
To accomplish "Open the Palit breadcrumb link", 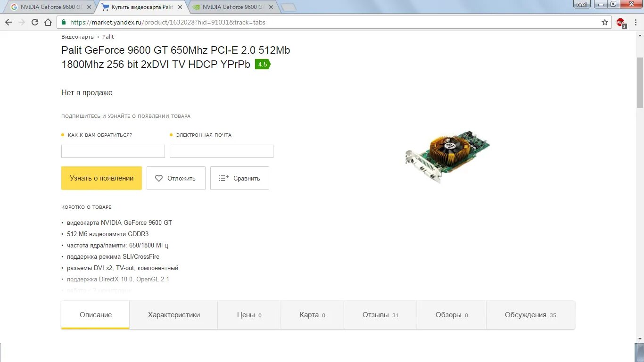I will [108, 37].
